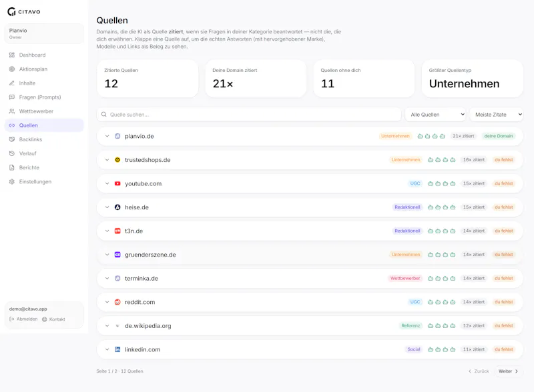This screenshot has width=534, height=392.
Task: Click the Quellen link icon
Action: point(12,125)
